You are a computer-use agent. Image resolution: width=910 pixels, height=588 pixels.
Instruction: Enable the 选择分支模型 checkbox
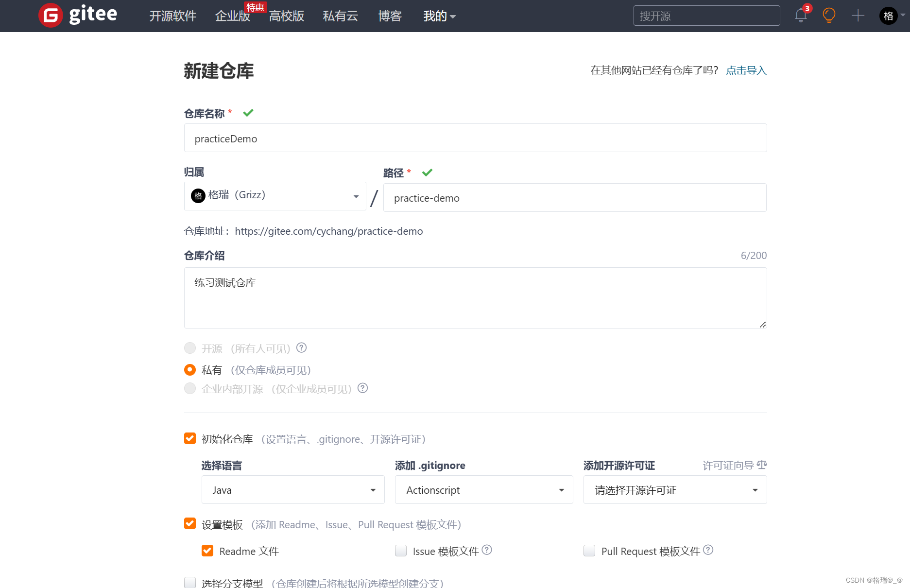pos(190,582)
